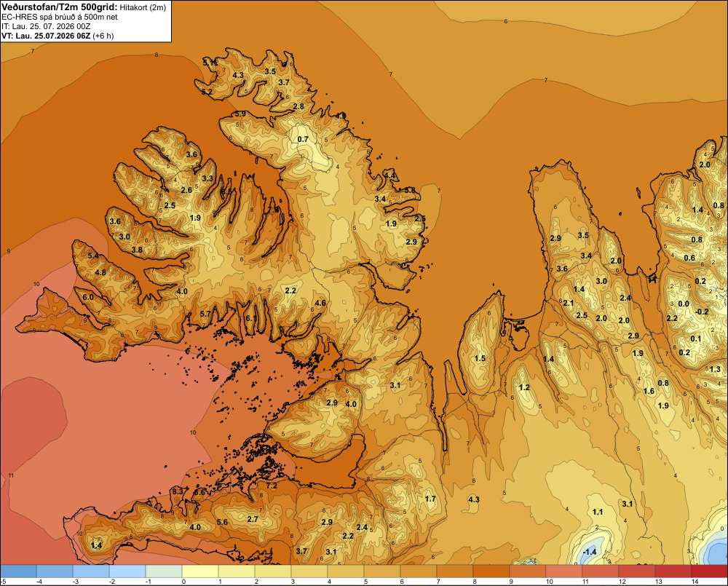Select the legend swatch between 11 and 12
Viewport: 728px width, 586px height.
click(x=600, y=571)
